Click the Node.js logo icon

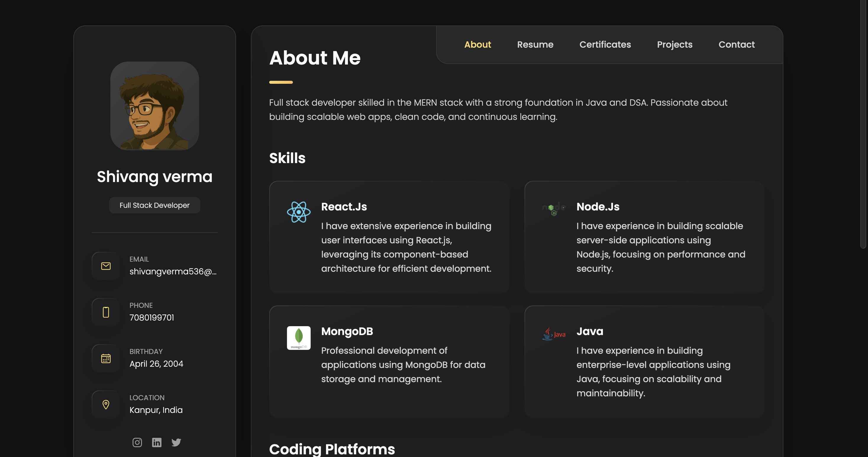[x=554, y=209]
